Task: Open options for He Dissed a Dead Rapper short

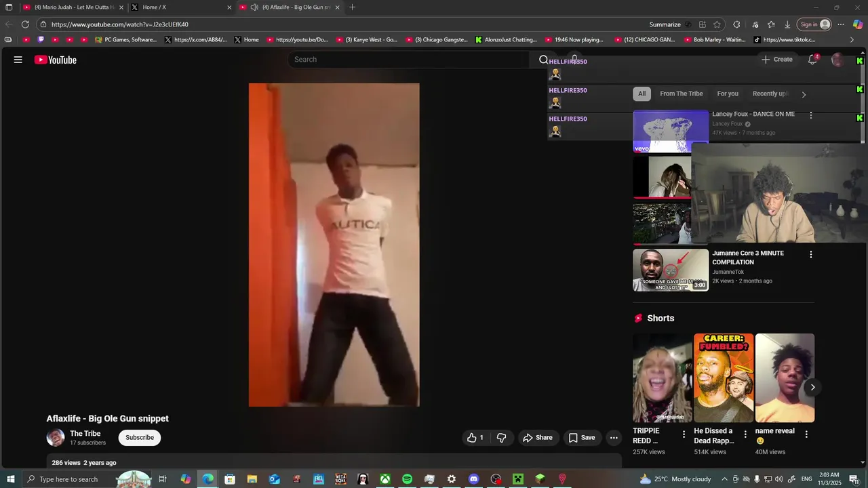Action: click(x=745, y=434)
